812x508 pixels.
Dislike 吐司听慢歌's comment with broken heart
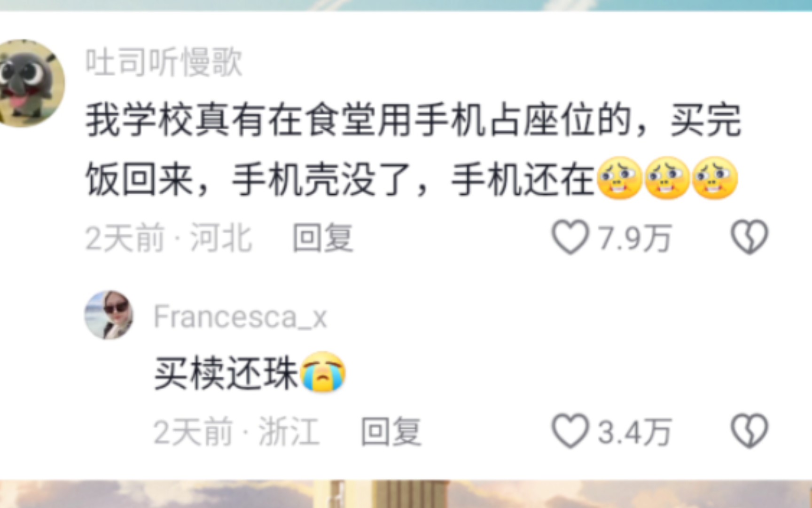point(749,237)
